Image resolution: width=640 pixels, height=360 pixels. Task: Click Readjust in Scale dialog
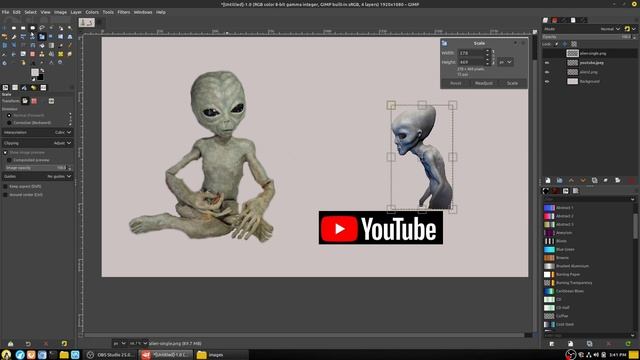[x=484, y=83]
